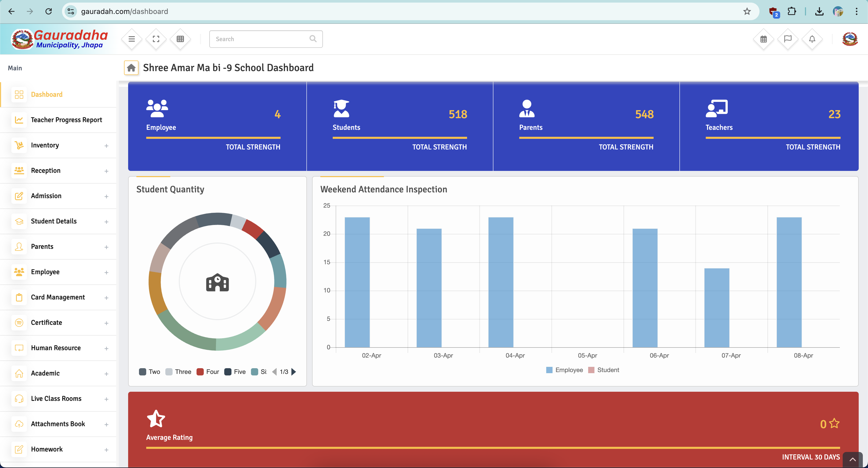Expand the Human Resource plus sign

[x=106, y=348]
